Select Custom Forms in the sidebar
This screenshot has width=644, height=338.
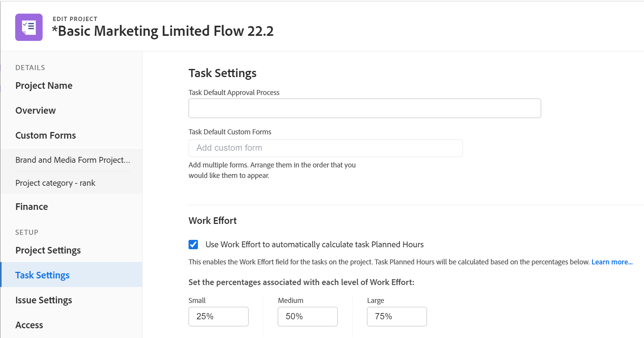[x=46, y=136]
